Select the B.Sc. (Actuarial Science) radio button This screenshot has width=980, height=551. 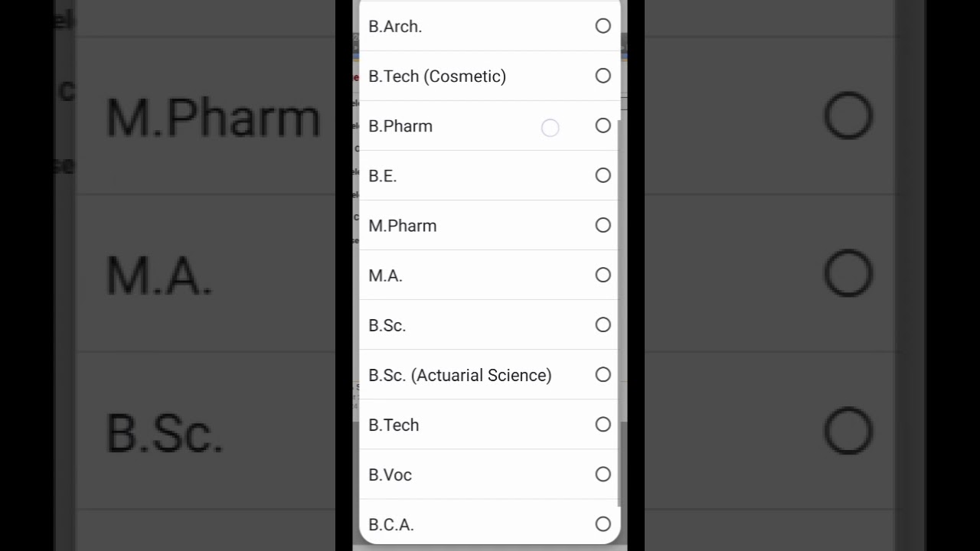tap(603, 374)
